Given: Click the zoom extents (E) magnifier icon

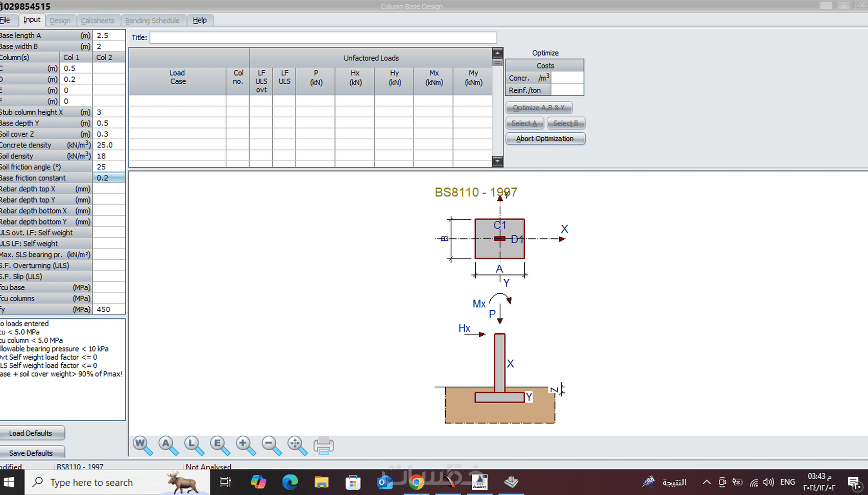Looking at the screenshot, I should (x=220, y=445).
